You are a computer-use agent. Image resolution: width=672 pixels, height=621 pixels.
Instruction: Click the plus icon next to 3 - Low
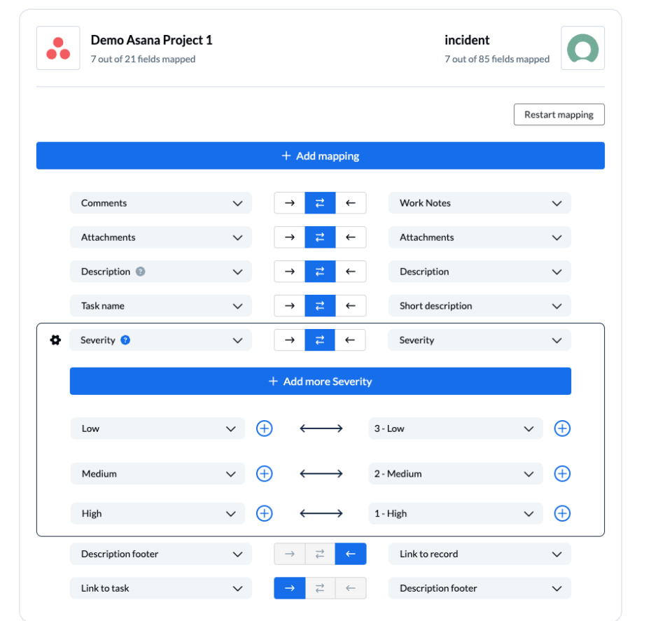click(x=562, y=428)
